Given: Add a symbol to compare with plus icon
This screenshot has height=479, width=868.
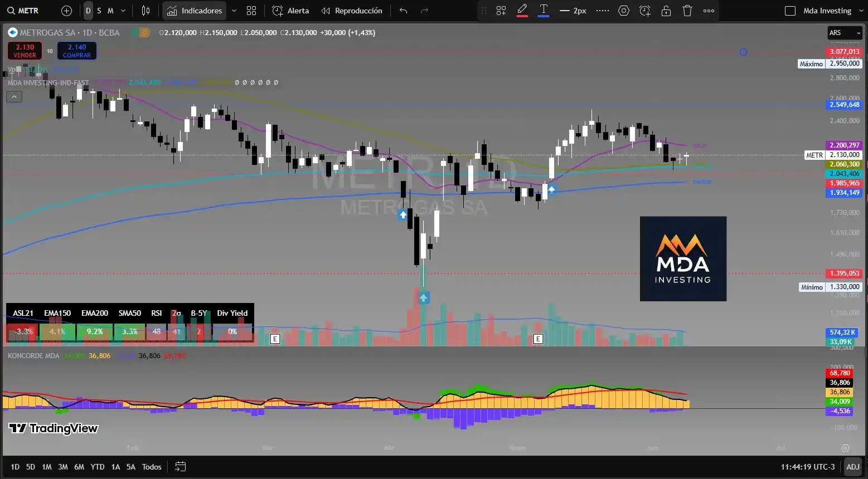Looking at the screenshot, I should coord(66,11).
